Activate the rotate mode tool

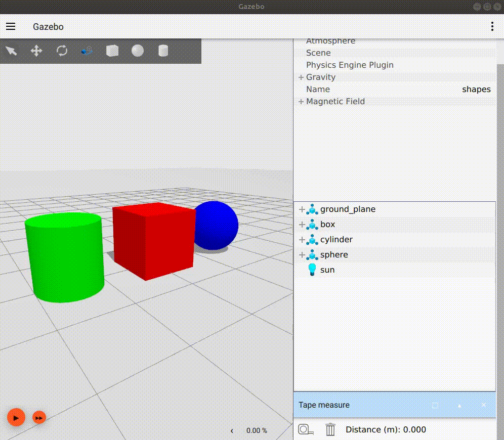[62, 51]
